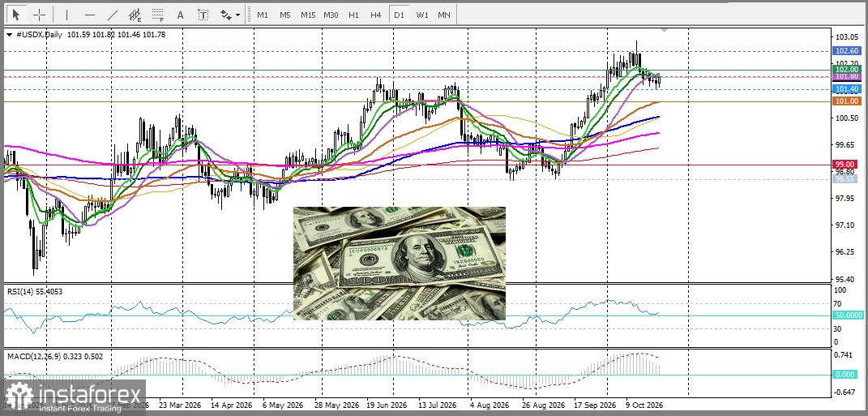Switch chart to M5 timeframe
The image size is (868, 416).
(x=285, y=15)
